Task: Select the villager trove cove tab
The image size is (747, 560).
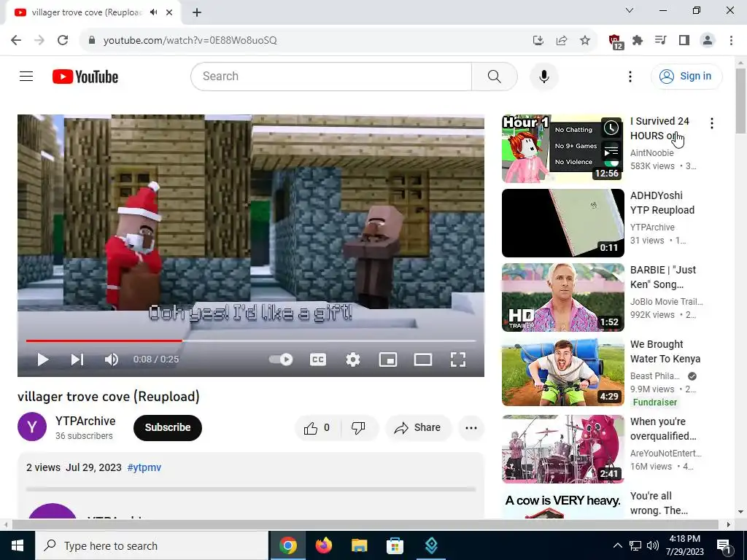Action: (x=86, y=12)
